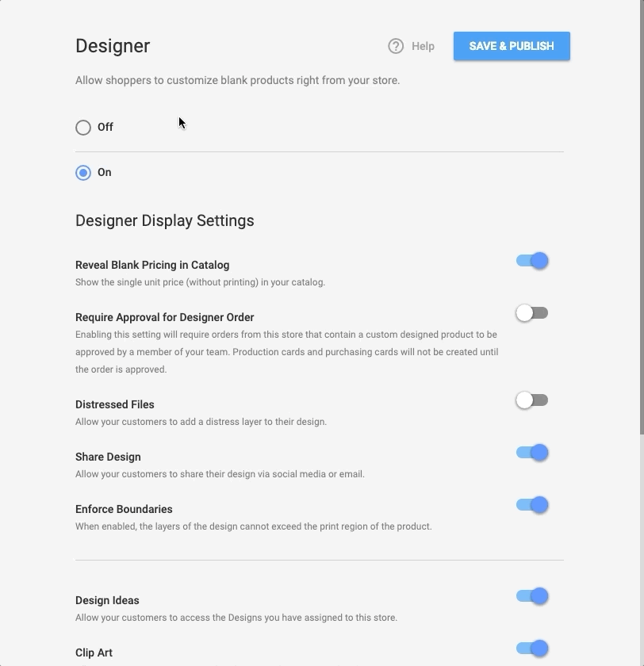Click the "Off" label text
Screen dimensions: 644x666
click(x=105, y=127)
